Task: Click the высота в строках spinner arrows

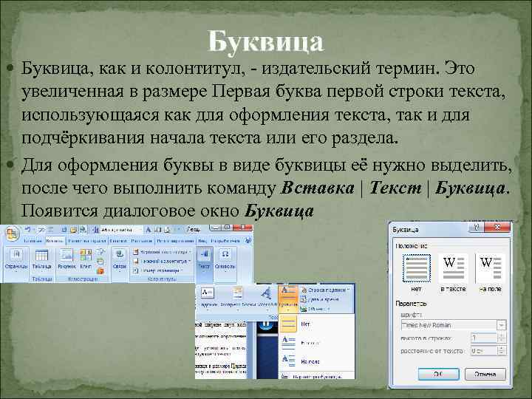Action: (502, 338)
